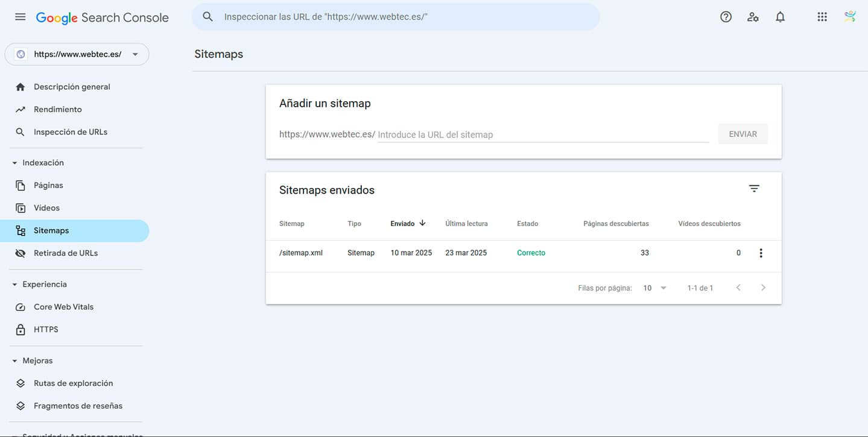Viewport: 868px width, 437px height.
Task: Open the rows per page dropdown
Action: (x=655, y=288)
